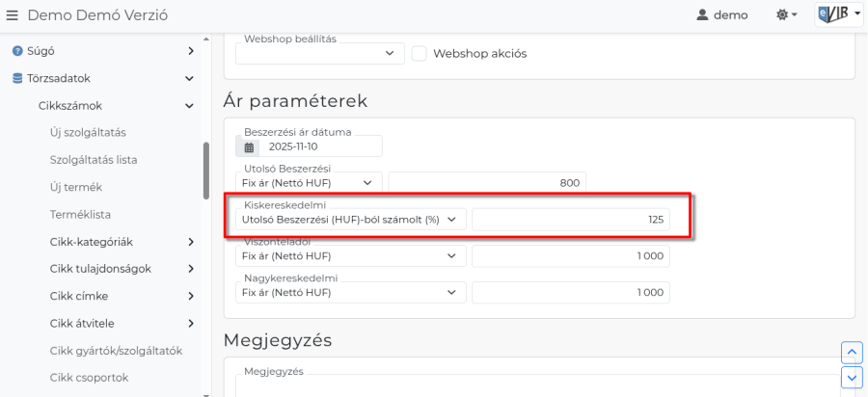The height and width of the screenshot is (397, 868).
Task: Open the Nagykereskedelmi price type dropdown
Action: [x=351, y=292]
